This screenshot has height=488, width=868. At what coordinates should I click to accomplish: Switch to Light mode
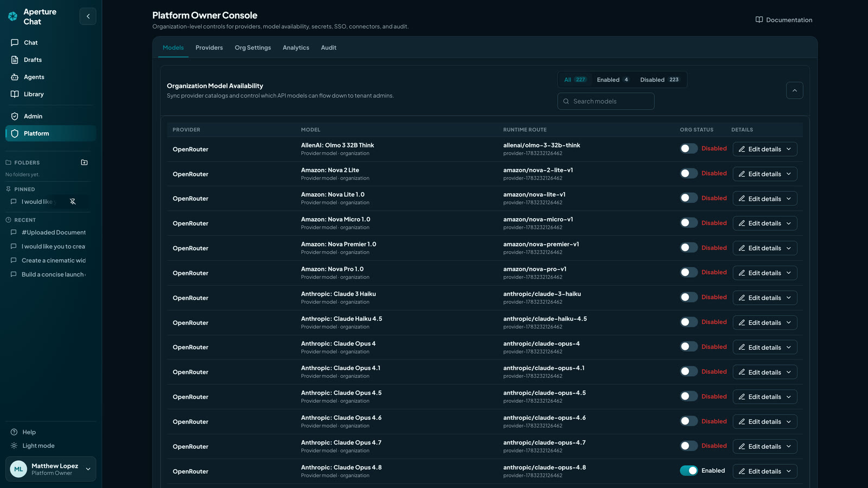(x=50, y=446)
